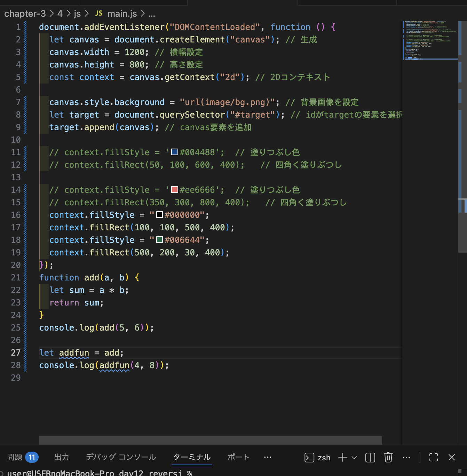Viewport: 467px width, 476px height.
Task: Close the bottom panel
Action: tap(452, 457)
